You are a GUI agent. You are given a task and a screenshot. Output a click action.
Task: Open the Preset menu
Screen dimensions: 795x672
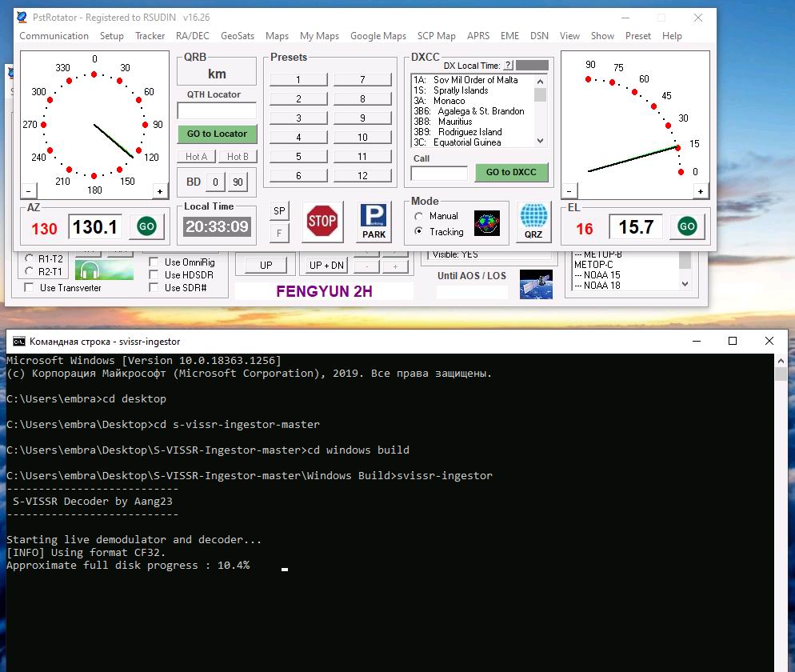pyautogui.click(x=637, y=36)
